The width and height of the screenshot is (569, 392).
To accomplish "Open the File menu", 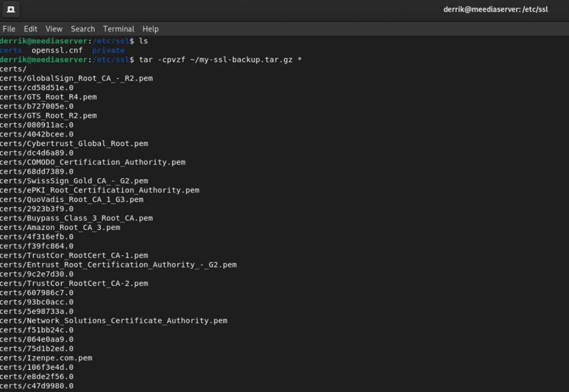I will coord(9,29).
